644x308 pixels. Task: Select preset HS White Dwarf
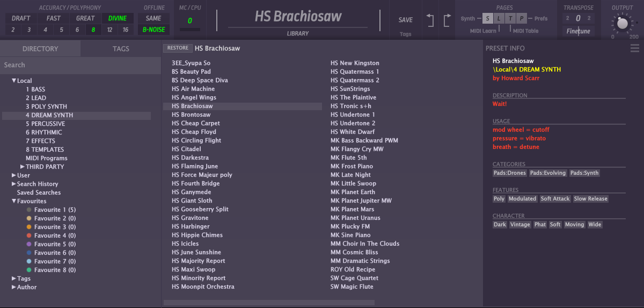pyautogui.click(x=353, y=132)
